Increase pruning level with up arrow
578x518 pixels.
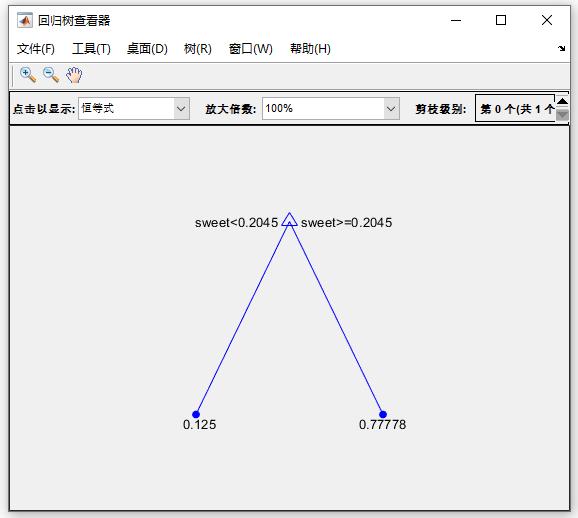click(562, 101)
